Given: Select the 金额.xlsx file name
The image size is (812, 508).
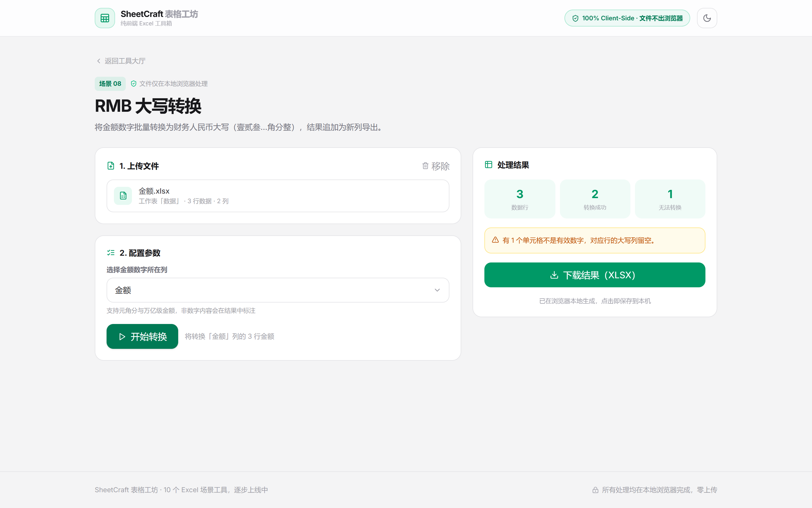Looking at the screenshot, I should (x=154, y=191).
